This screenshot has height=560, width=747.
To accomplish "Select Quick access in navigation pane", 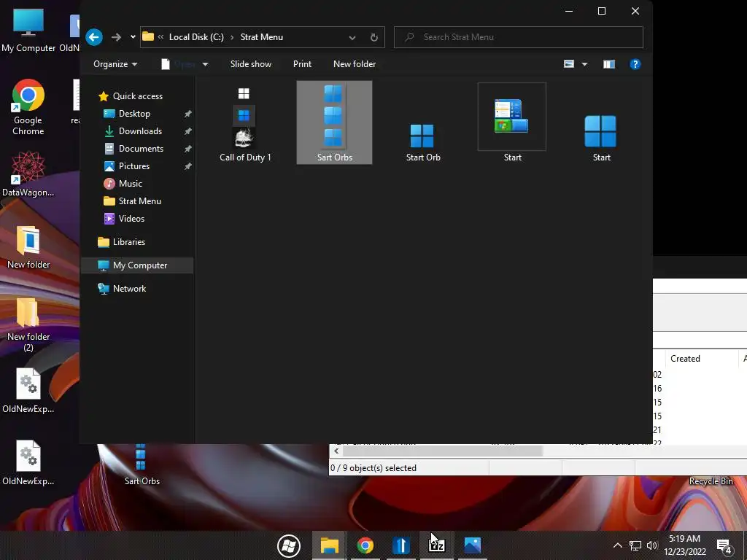I will [131, 96].
